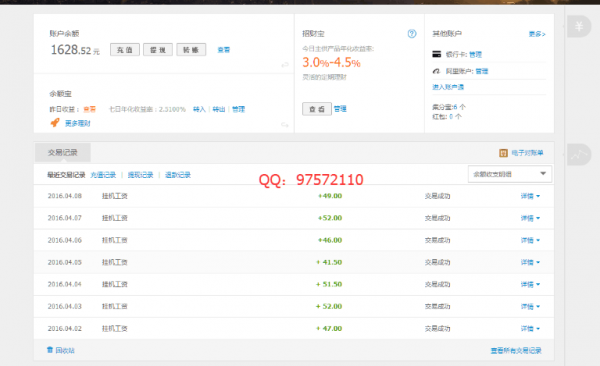The image size is (600, 366).
Task: Click the chart icon in right sidebar
Action: click(x=579, y=155)
